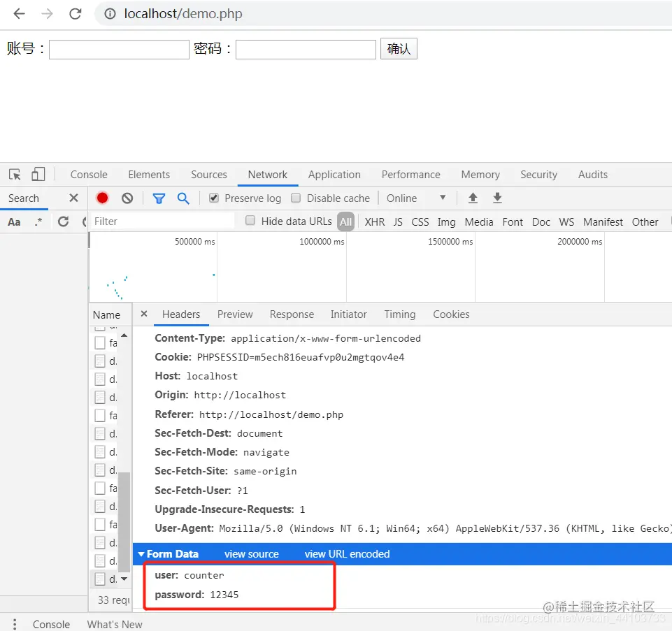Filter requests by Other type

pos(645,222)
